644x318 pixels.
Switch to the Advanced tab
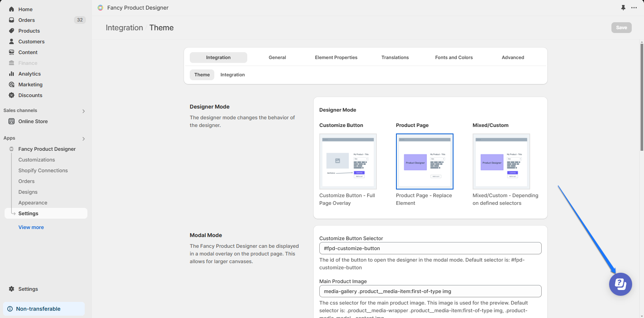point(513,58)
